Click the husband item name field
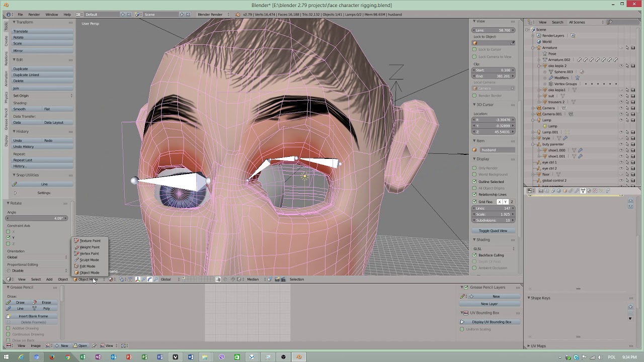The width and height of the screenshot is (644, 362). pos(497,150)
